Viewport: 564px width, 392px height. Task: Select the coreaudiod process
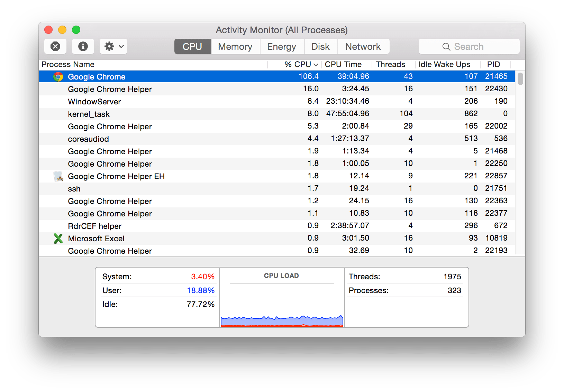point(88,139)
